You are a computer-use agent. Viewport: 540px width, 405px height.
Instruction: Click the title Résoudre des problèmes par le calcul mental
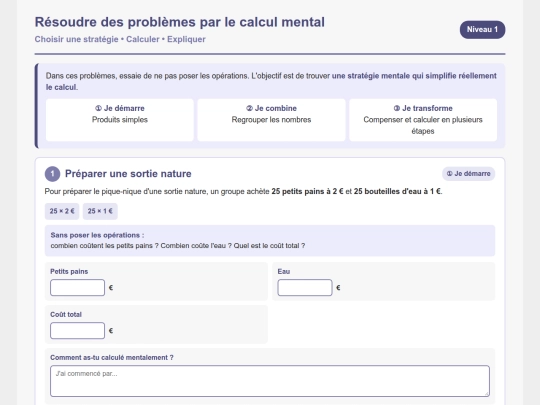[179, 22]
